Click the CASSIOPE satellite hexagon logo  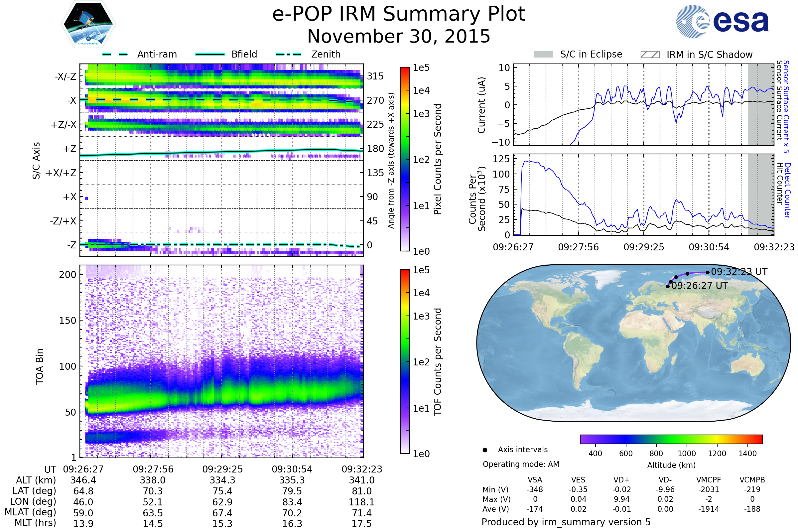[88, 24]
